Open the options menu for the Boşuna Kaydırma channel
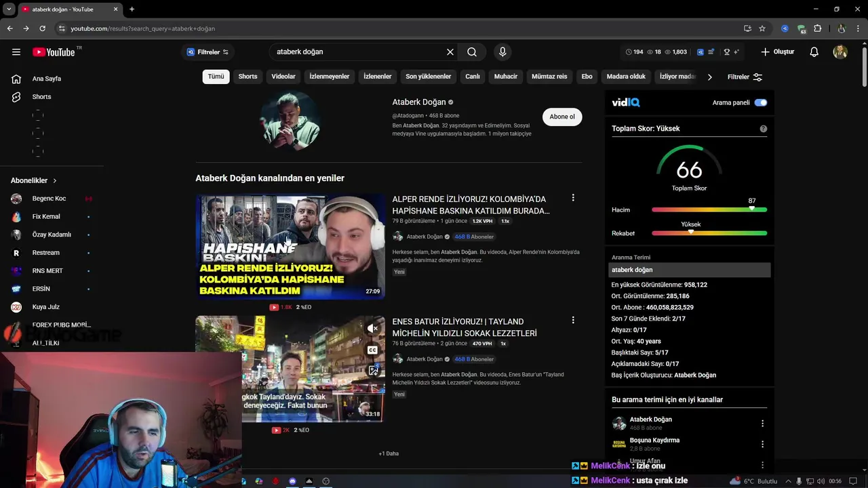 (x=762, y=445)
